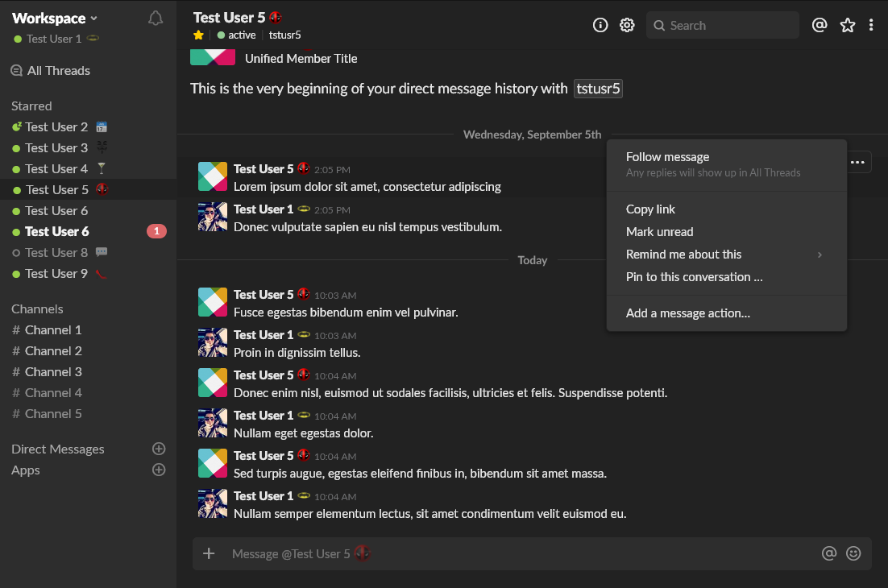Choose Copy link from context menu
This screenshot has height=588, width=888.
[650, 209]
